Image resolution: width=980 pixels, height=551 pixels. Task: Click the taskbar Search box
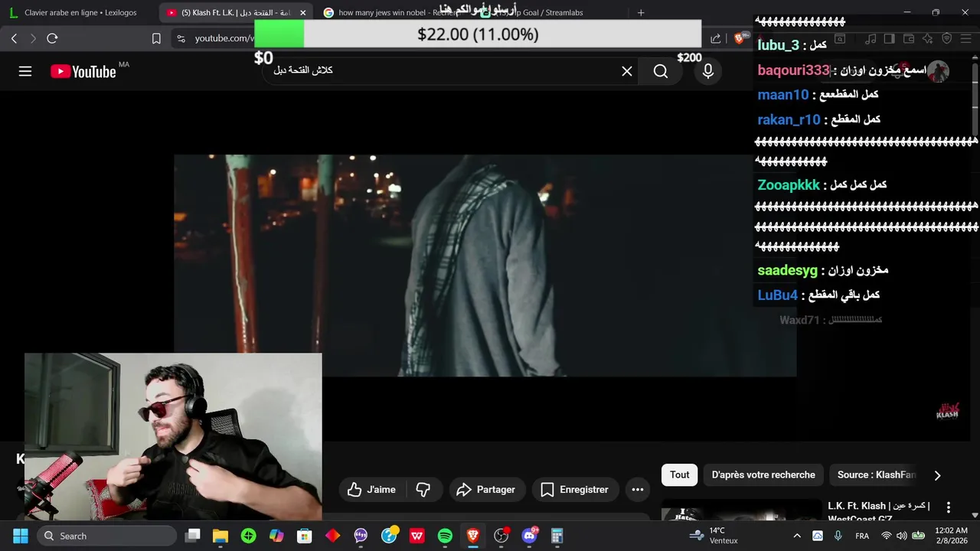pyautogui.click(x=106, y=536)
